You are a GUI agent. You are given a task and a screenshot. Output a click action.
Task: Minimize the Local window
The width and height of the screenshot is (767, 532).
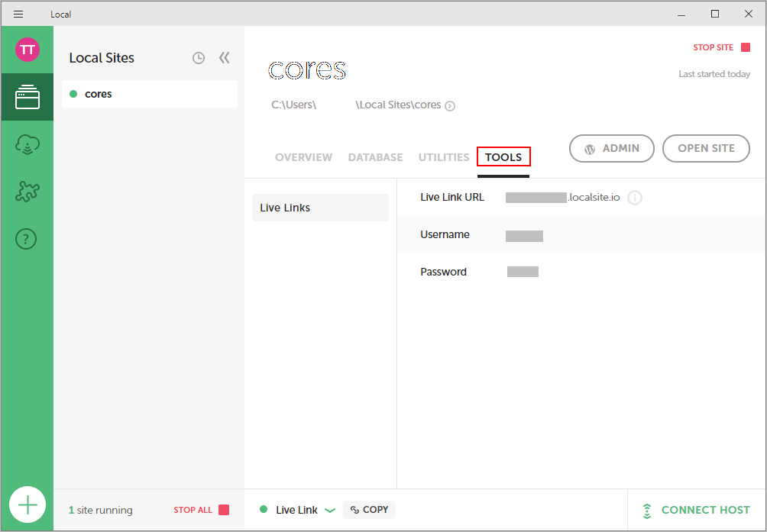coord(681,15)
